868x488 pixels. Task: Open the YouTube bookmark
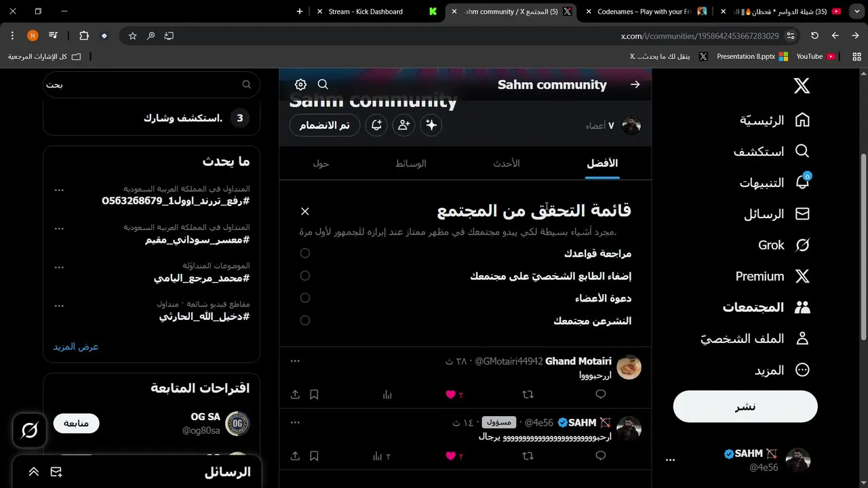coord(814,56)
